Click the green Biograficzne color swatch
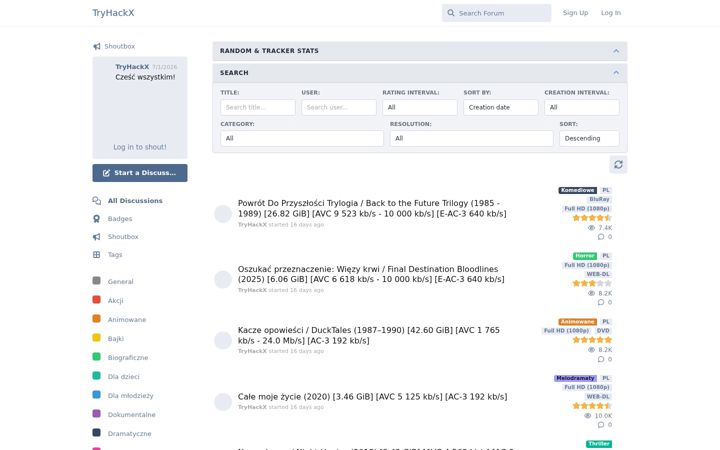The image size is (720, 450). pos(96,356)
